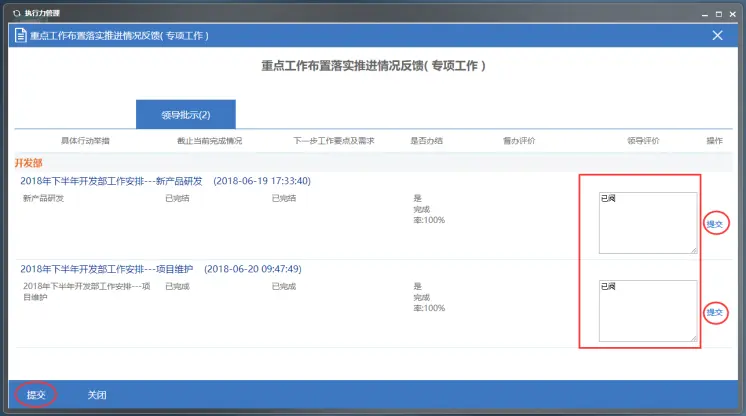
Task: Click the bottom bar 提交 button
Action: point(36,395)
